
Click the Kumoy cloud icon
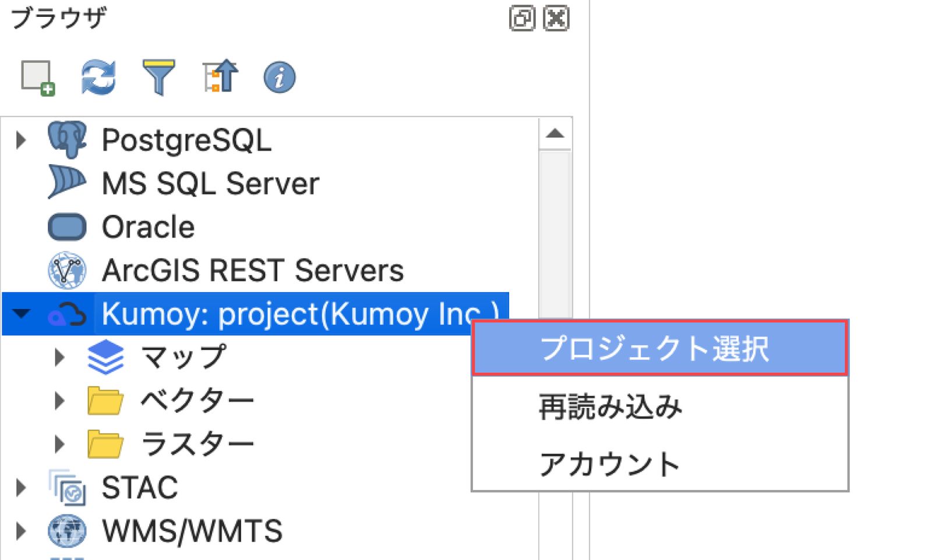tap(67, 314)
